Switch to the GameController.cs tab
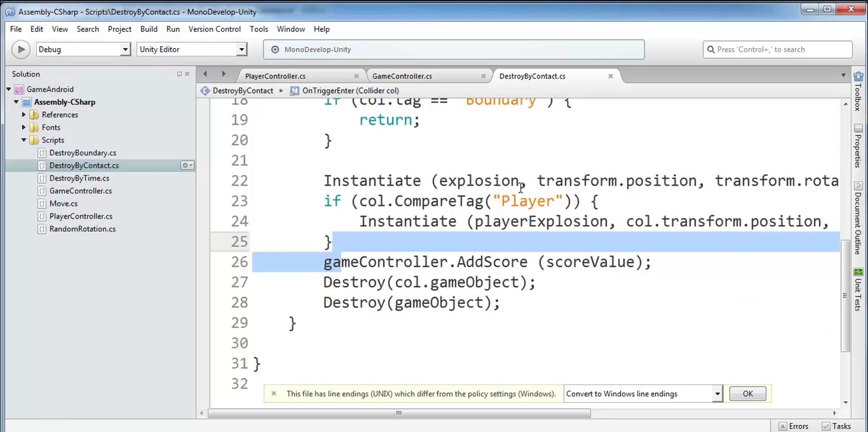868x432 pixels. [x=402, y=76]
